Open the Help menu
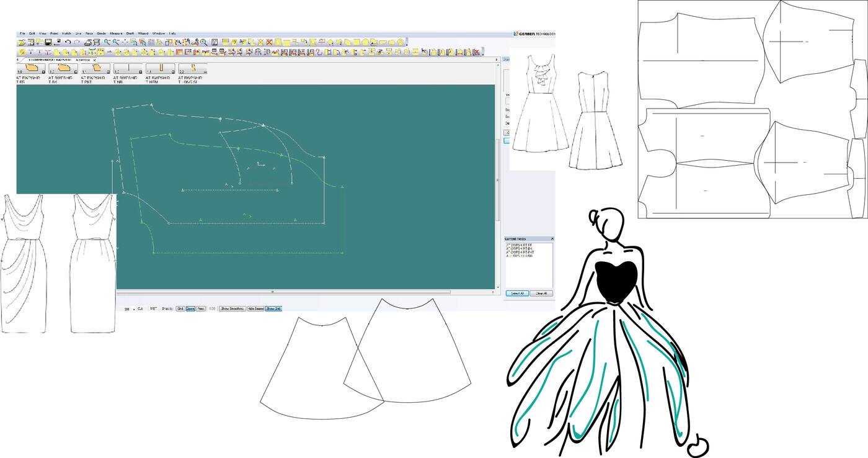This screenshot has height=458, width=868. 172,34
